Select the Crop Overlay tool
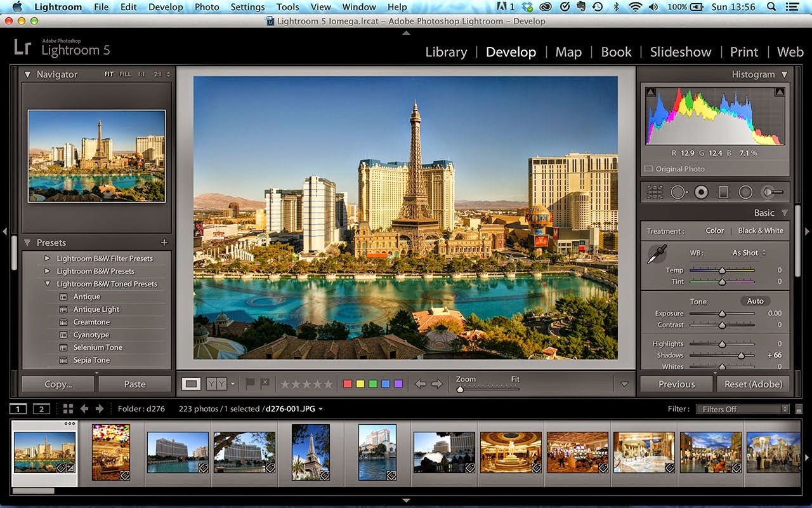This screenshot has width=812, height=508. [655, 192]
